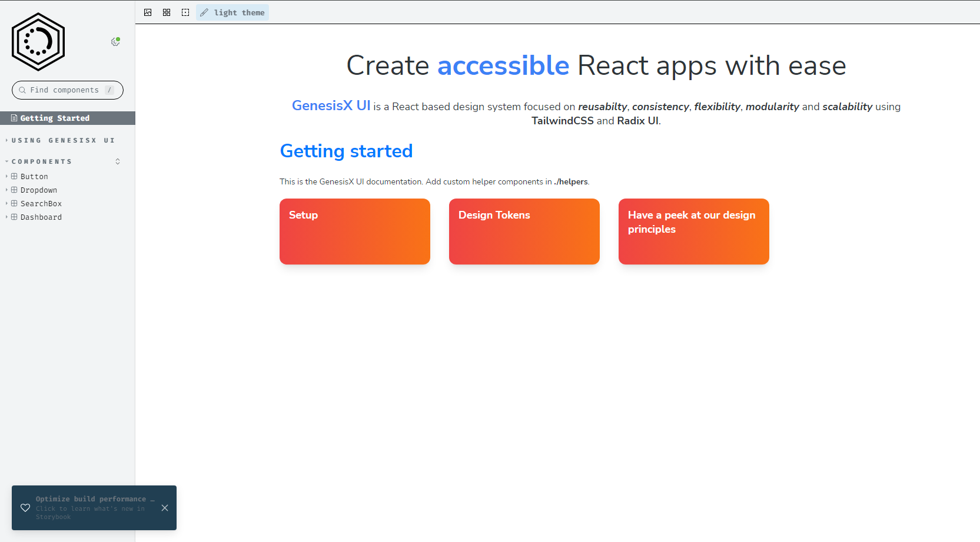Click the slash shortcut badge in search
The height and width of the screenshot is (542, 980).
(x=109, y=90)
